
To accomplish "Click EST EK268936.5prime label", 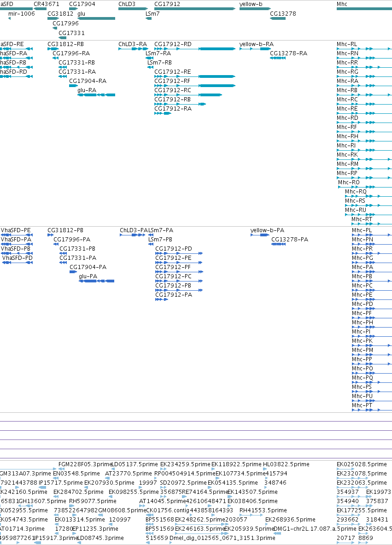I will point(291,520).
